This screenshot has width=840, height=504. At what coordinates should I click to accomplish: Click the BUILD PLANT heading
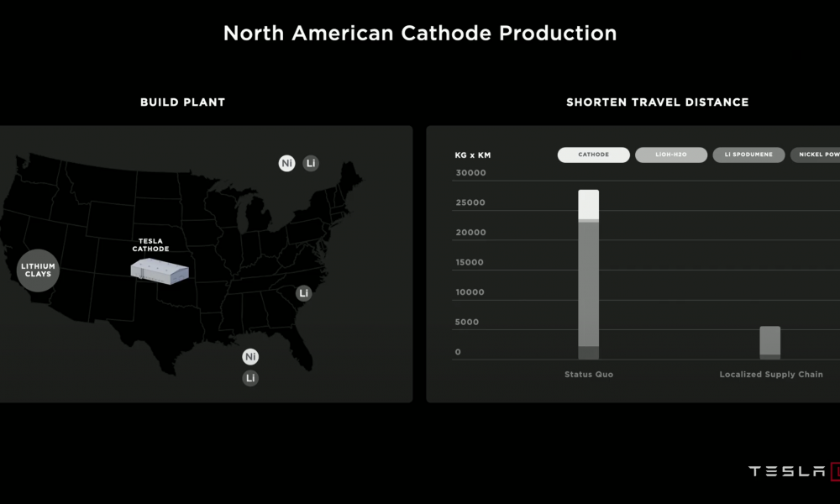[182, 102]
